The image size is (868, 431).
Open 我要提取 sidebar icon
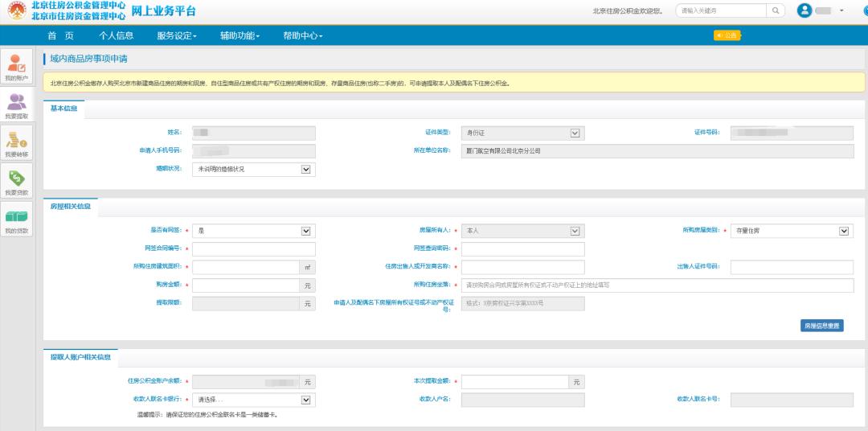click(x=17, y=105)
